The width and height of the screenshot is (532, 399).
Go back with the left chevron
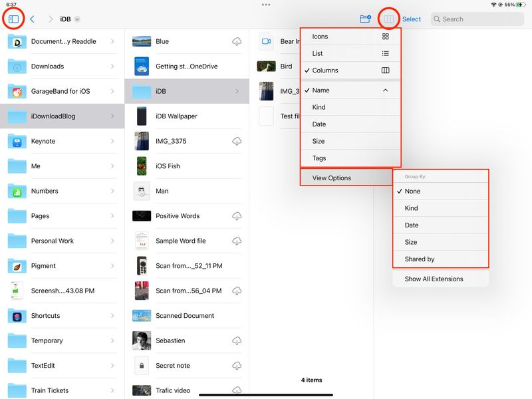pos(32,19)
